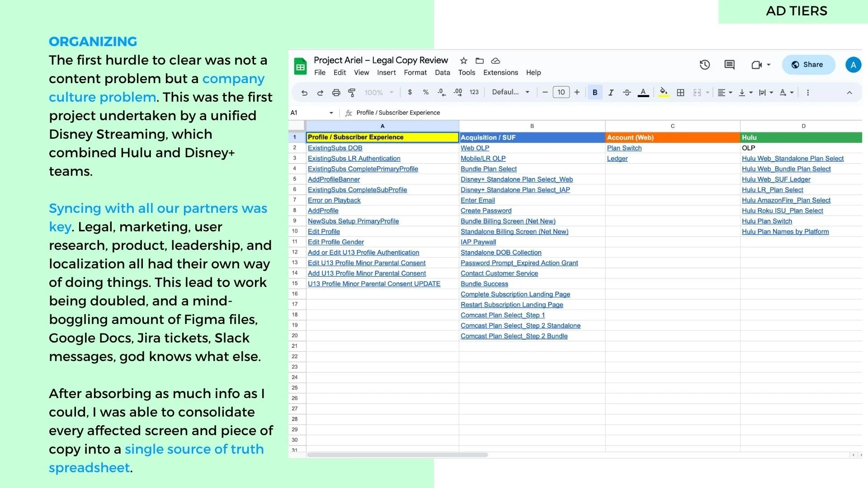Toggle bold formatting
This screenshot has height=488, width=868.
point(595,93)
